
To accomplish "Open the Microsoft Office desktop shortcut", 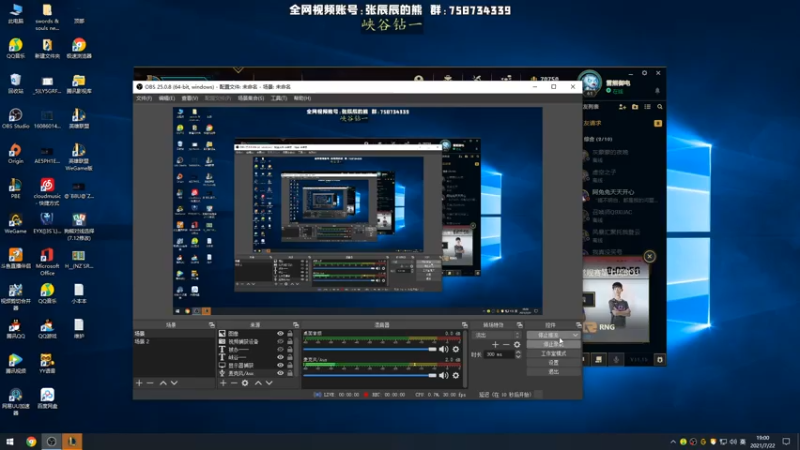I will (x=47, y=261).
